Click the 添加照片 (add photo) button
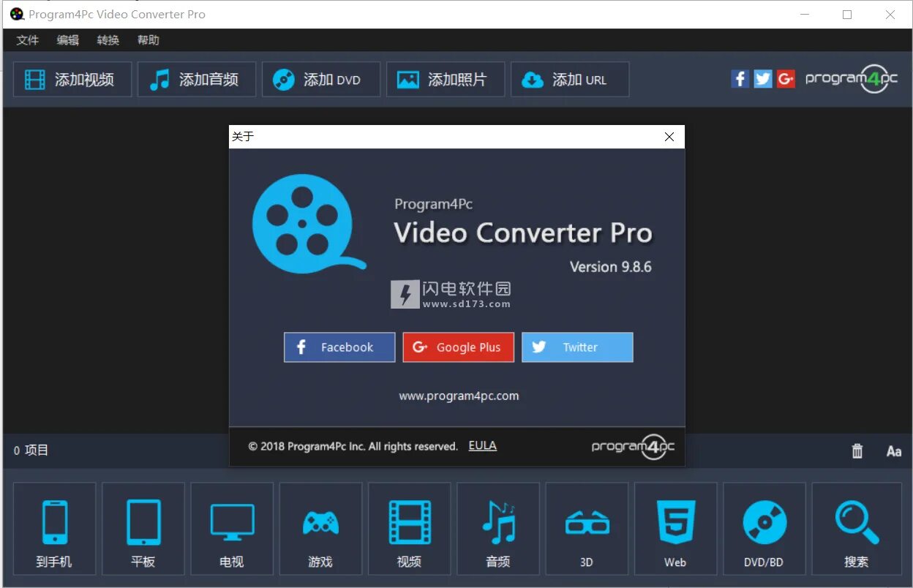913x588 pixels. pyautogui.click(x=446, y=80)
